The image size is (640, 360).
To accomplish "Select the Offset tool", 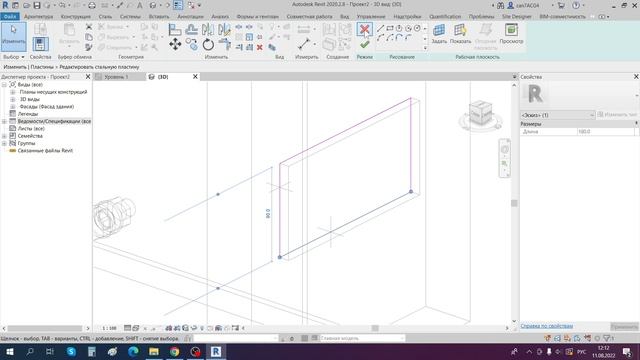I will click(191, 29).
